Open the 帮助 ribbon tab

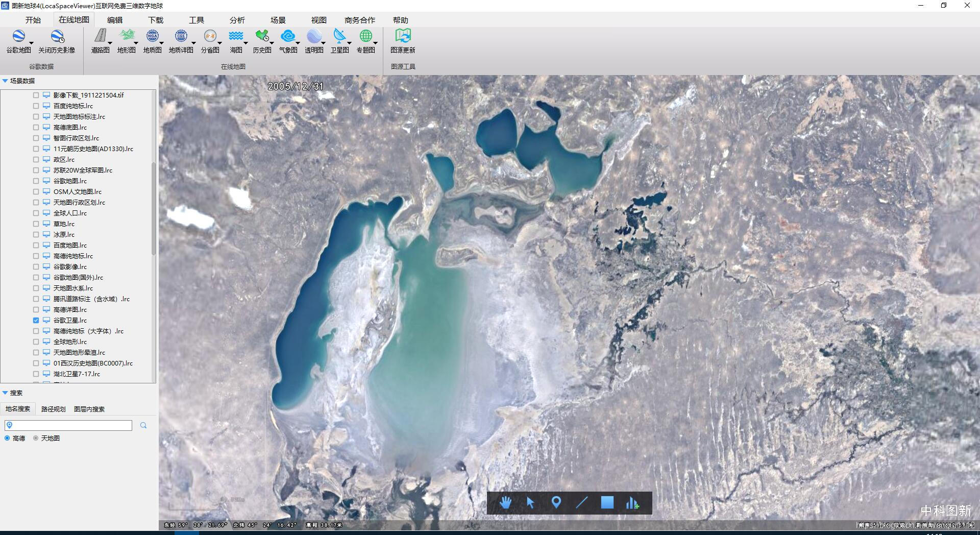[401, 20]
